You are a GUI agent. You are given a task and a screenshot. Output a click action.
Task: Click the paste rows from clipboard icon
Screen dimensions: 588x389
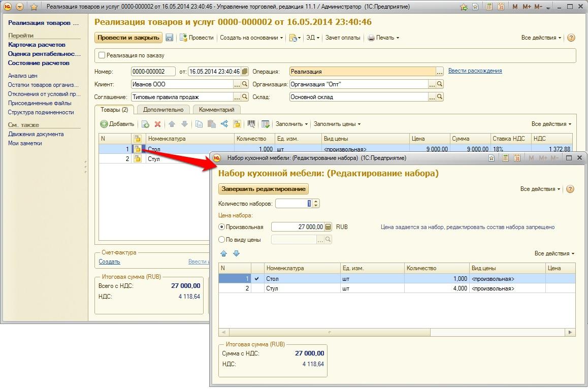[x=212, y=124]
